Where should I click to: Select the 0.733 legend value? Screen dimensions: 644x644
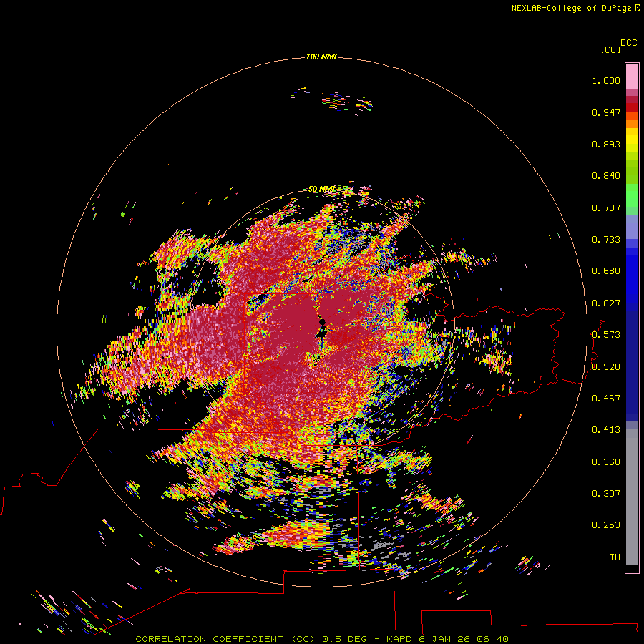[x=606, y=240]
